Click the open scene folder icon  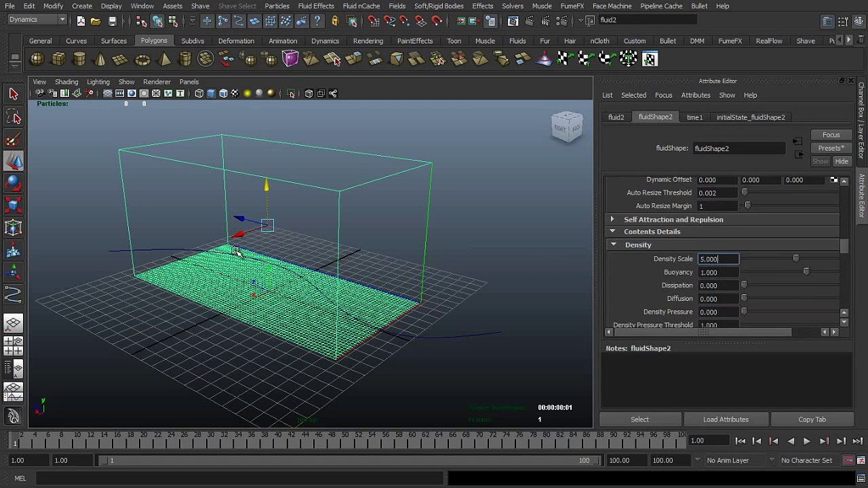coord(96,21)
